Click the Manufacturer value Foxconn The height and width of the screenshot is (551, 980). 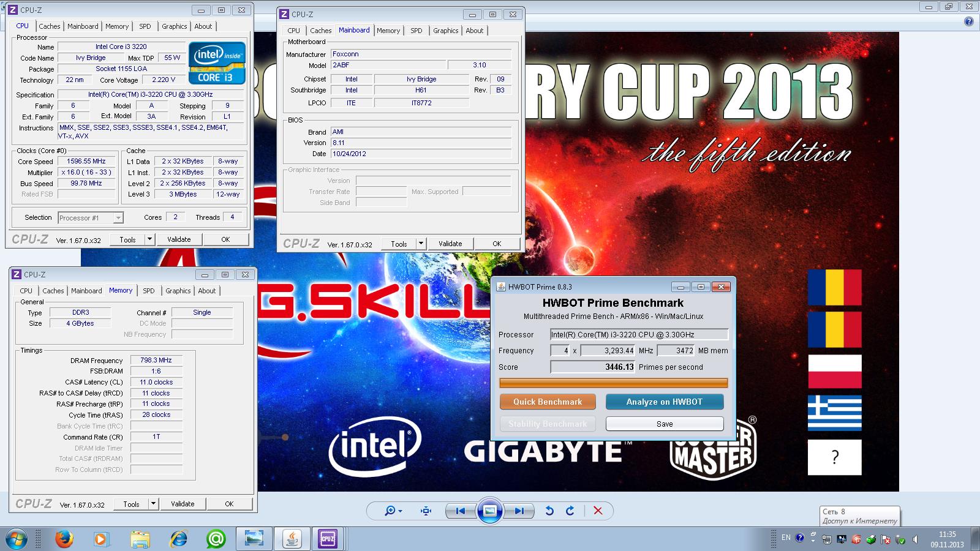pos(421,54)
